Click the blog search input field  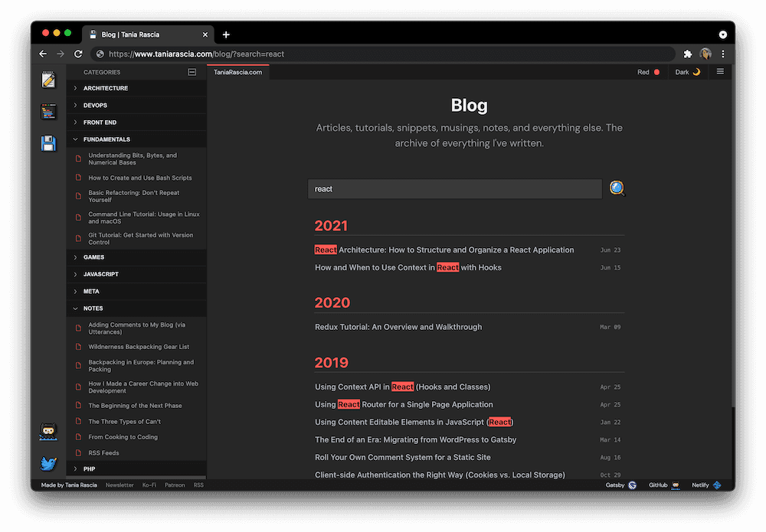click(x=454, y=189)
